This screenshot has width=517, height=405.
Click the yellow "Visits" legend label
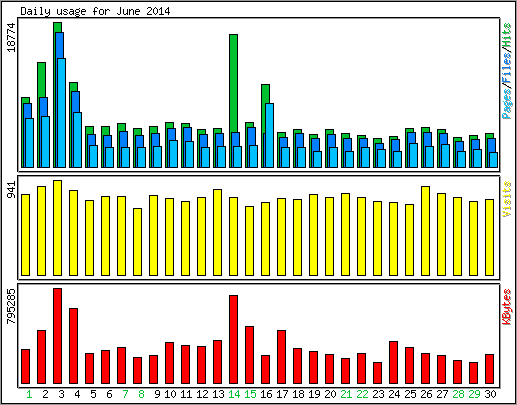[x=507, y=199]
